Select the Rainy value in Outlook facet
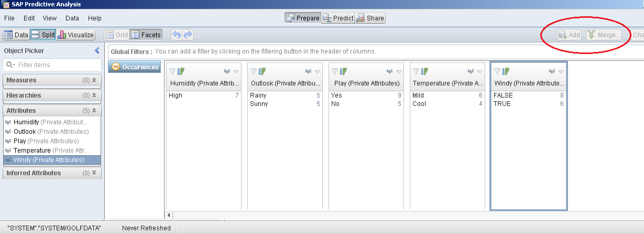This screenshot has width=644, height=234. tap(285, 95)
